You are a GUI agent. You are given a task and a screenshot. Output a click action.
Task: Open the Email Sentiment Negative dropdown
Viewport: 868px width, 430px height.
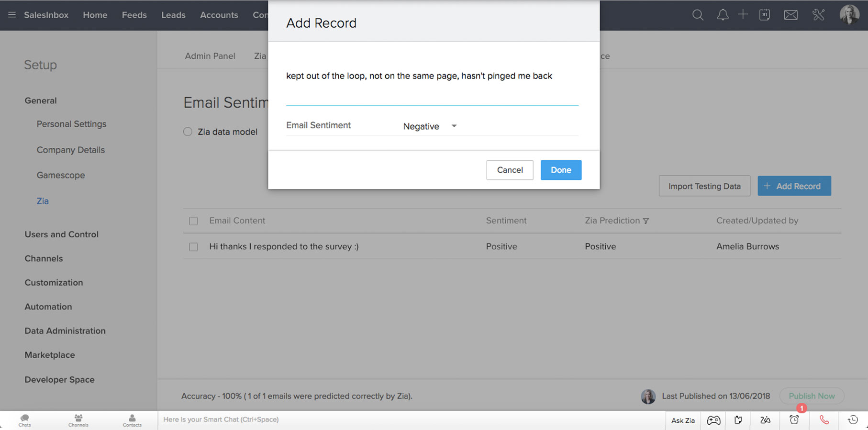point(430,126)
